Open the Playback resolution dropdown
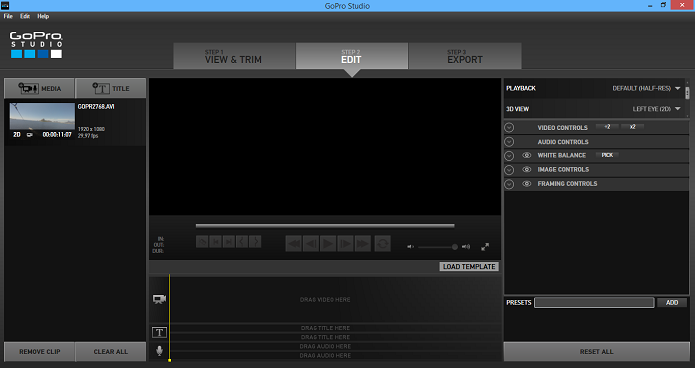695x368 pixels. point(646,88)
